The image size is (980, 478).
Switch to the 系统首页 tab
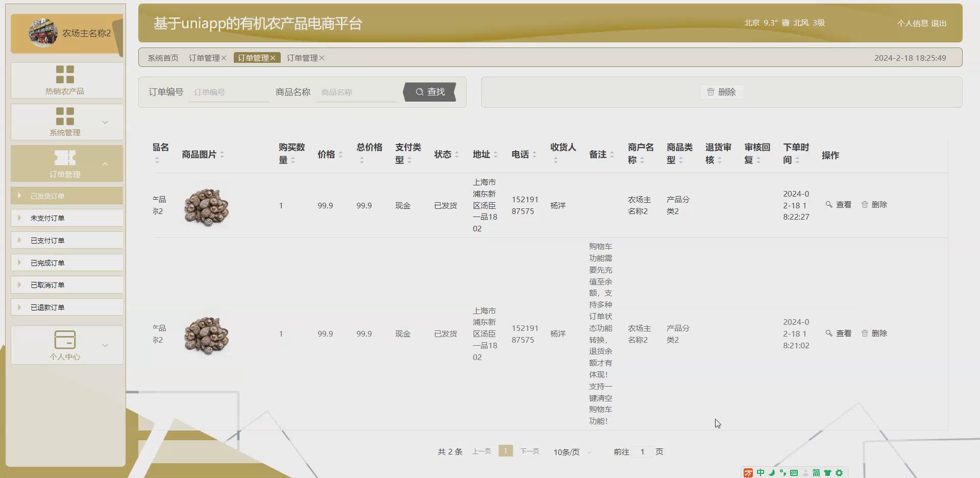(163, 58)
